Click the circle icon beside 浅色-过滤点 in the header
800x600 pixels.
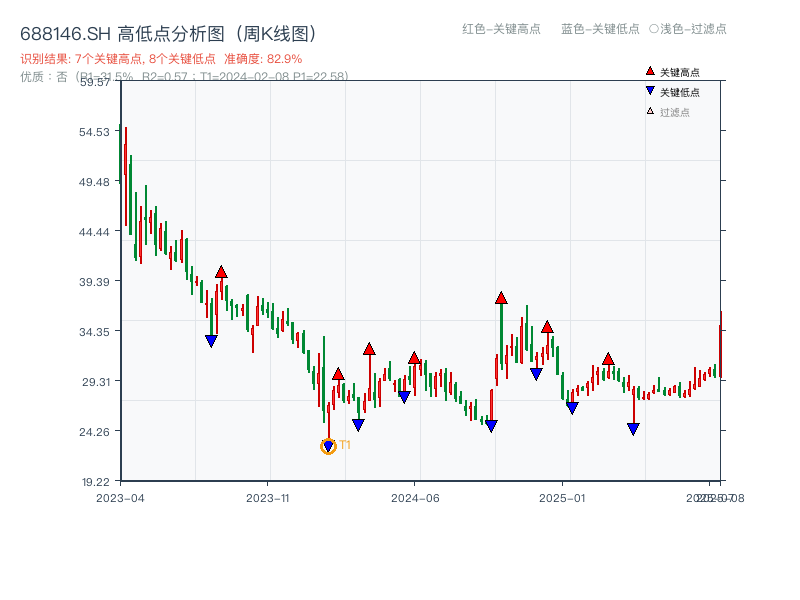(656, 30)
